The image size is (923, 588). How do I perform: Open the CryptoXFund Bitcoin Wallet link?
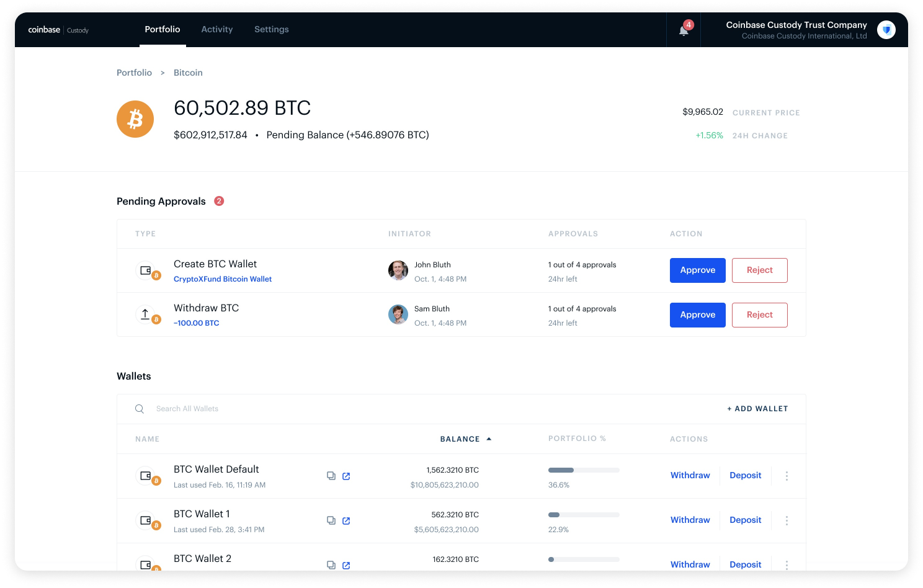223,279
